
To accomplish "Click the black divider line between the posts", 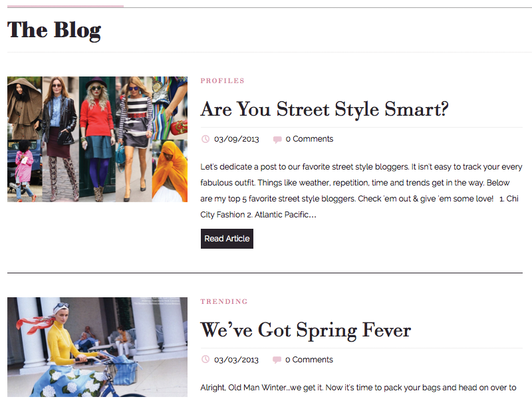I will 265,273.
